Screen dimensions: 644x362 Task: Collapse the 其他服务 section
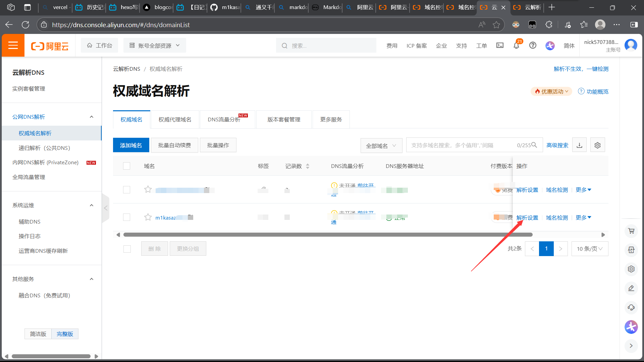pyautogui.click(x=92, y=279)
